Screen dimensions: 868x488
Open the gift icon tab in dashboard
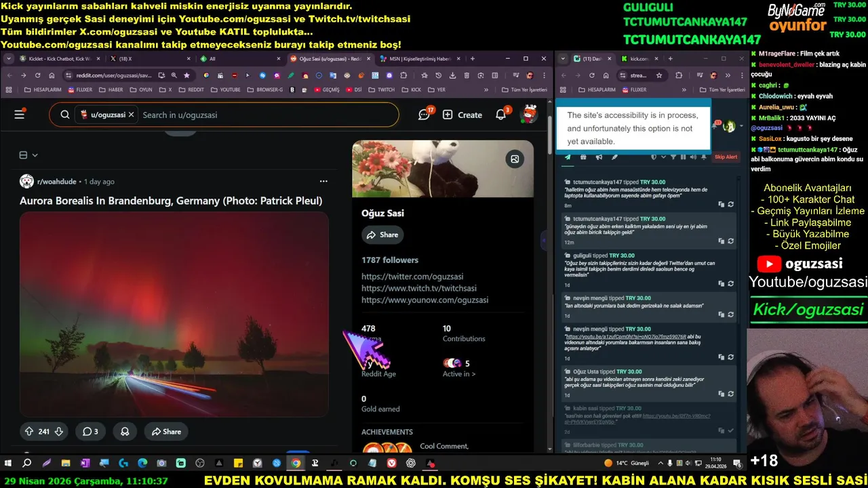pos(583,157)
